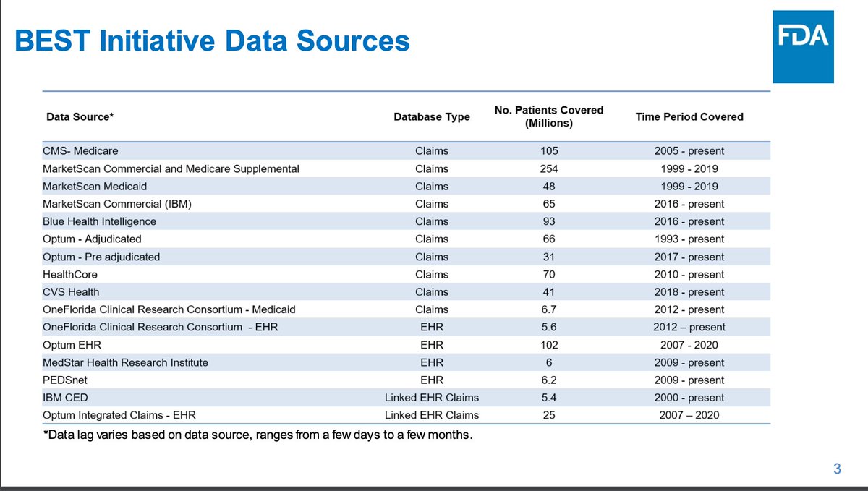Select OneFlorida Clinical Research Consortium - Medicaid
This screenshot has width=868, height=491.
[x=169, y=309]
